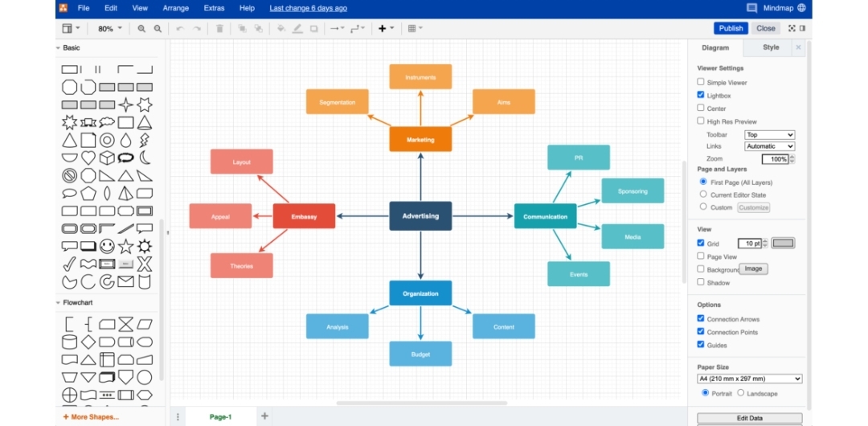Open the Arrange menu

pyautogui.click(x=175, y=8)
